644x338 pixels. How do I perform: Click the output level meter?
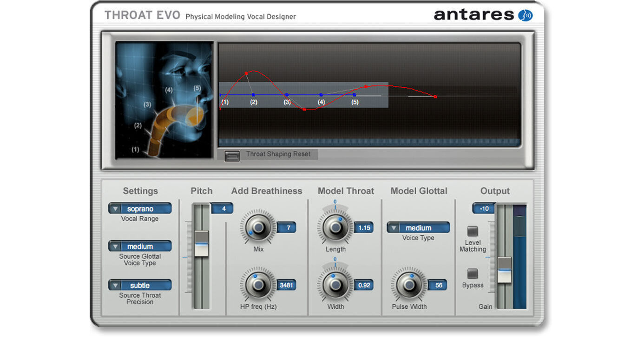[520, 257]
